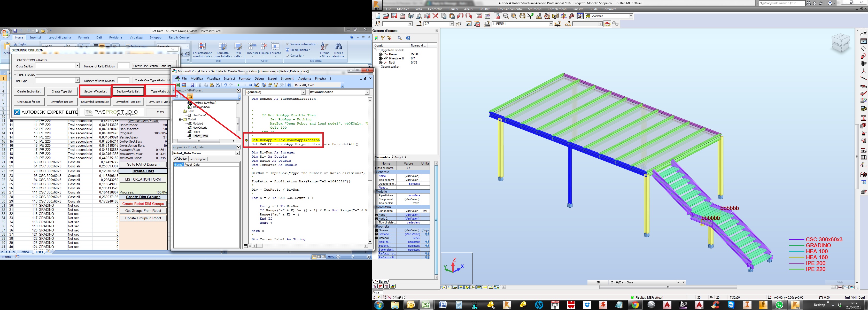Image resolution: width=868 pixels, height=310 pixels.
Task: Click the Go to RATIO Diagram button
Action: coord(143,165)
